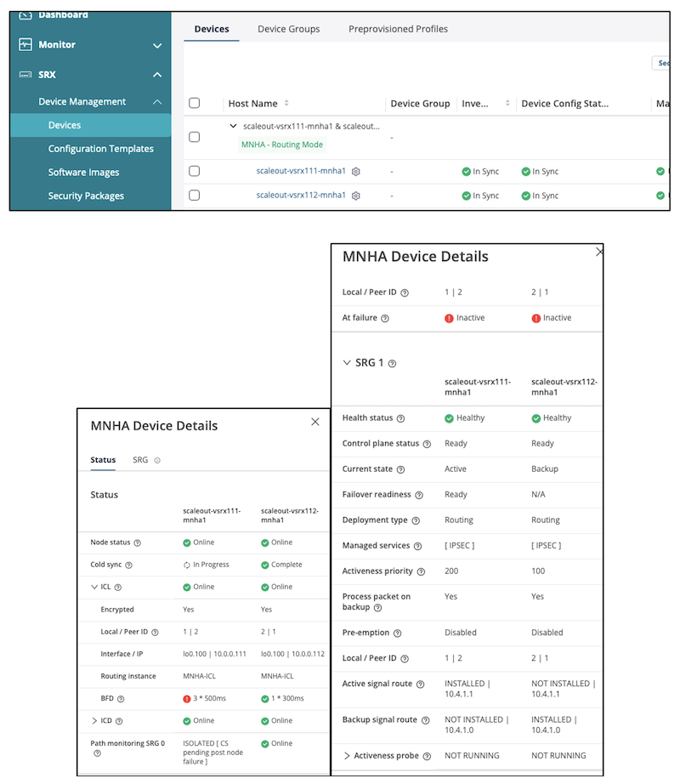
Task: Switch to the Device Groups tab
Action: 289,28
